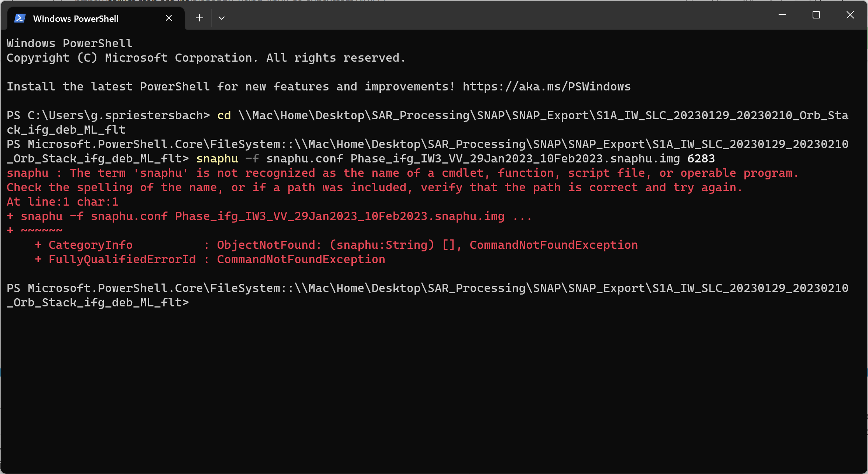Click the 'PS C:\Users\g.spriestersbach>' prompt

[x=108, y=116]
